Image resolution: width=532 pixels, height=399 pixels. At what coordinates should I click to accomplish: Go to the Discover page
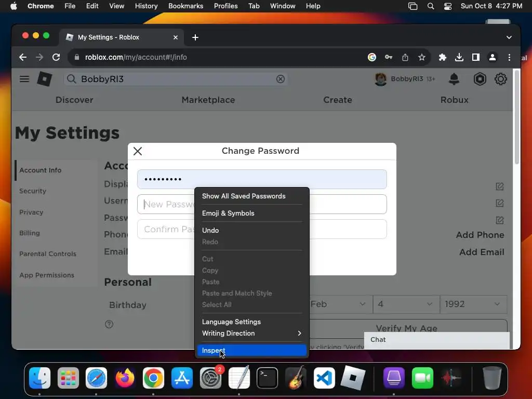pos(74,100)
